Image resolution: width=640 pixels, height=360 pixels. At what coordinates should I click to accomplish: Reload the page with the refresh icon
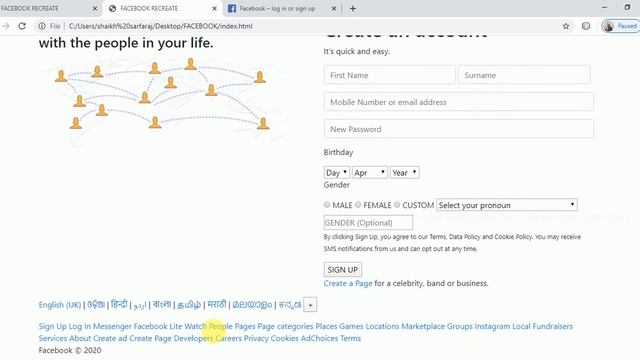pos(22,26)
